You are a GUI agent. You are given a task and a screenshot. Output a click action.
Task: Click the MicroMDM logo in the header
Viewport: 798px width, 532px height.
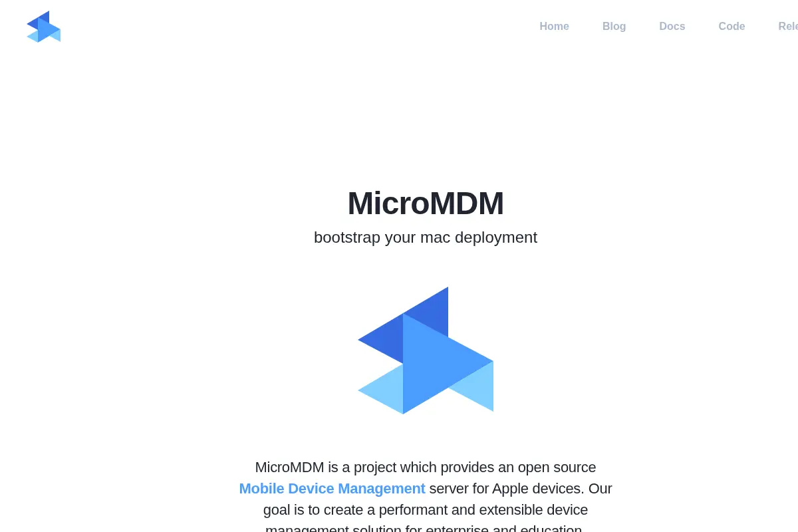pyautogui.click(x=43, y=27)
